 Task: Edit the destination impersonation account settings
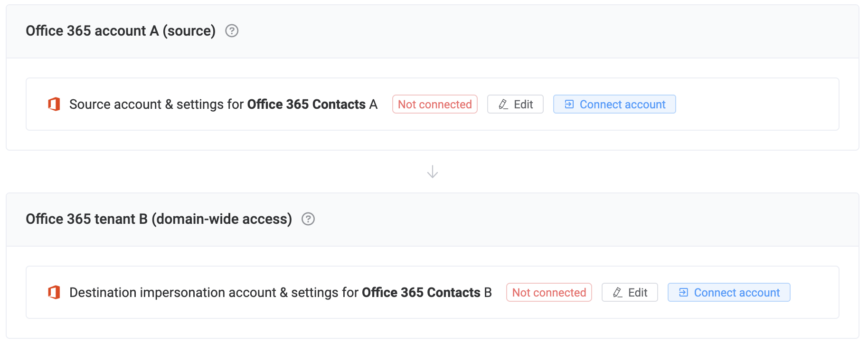[630, 292]
